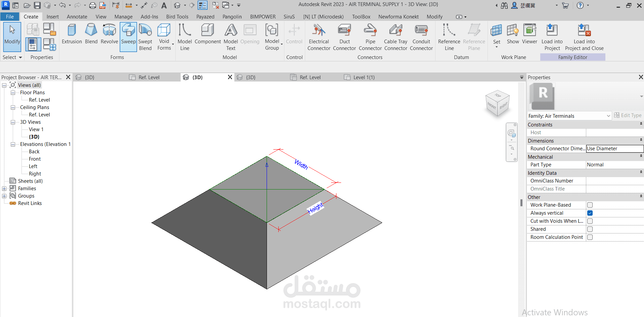Open the Help question mark icon

click(580, 5)
